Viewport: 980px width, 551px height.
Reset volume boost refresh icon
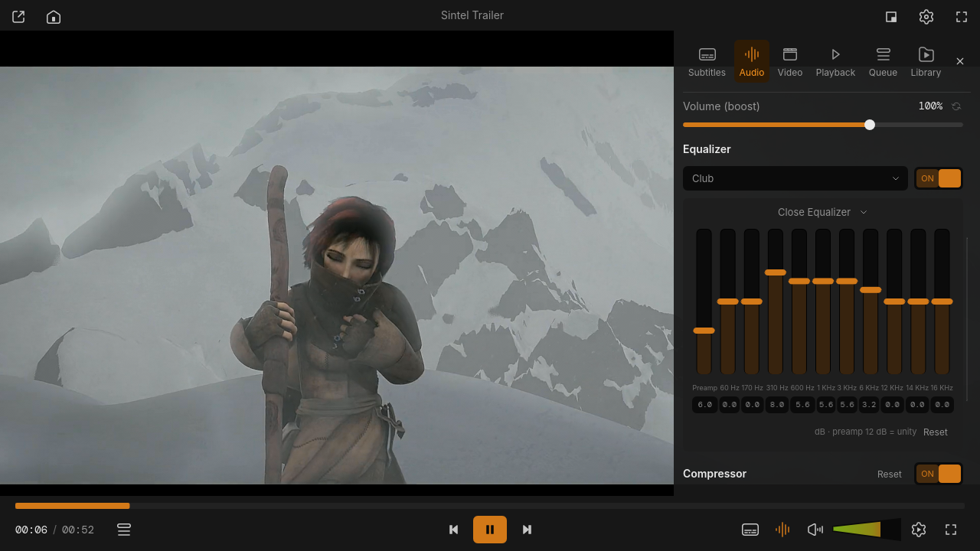956,106
